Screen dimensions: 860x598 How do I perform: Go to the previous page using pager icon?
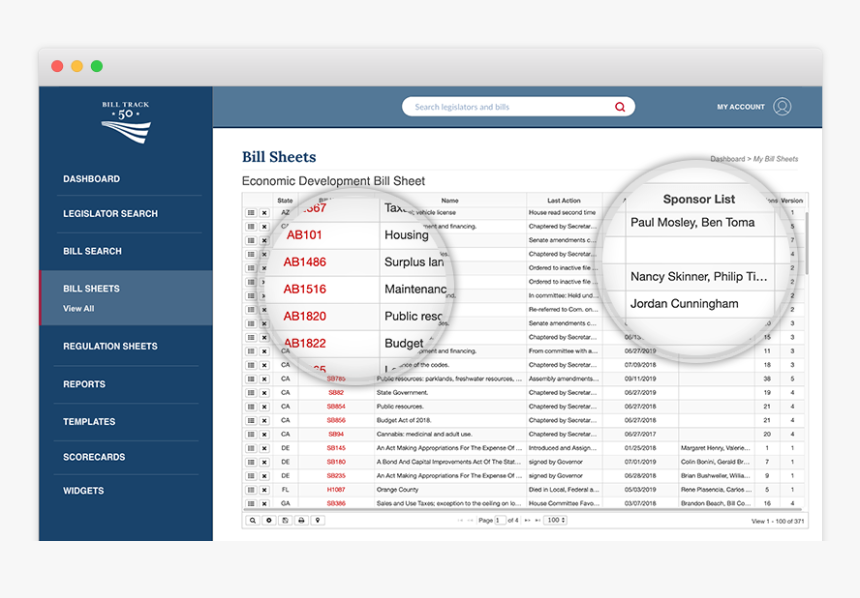[x=471, y=520]
